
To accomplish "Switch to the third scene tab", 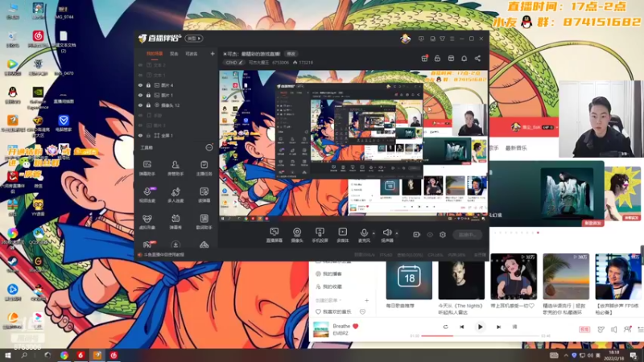I will [192, 54].
